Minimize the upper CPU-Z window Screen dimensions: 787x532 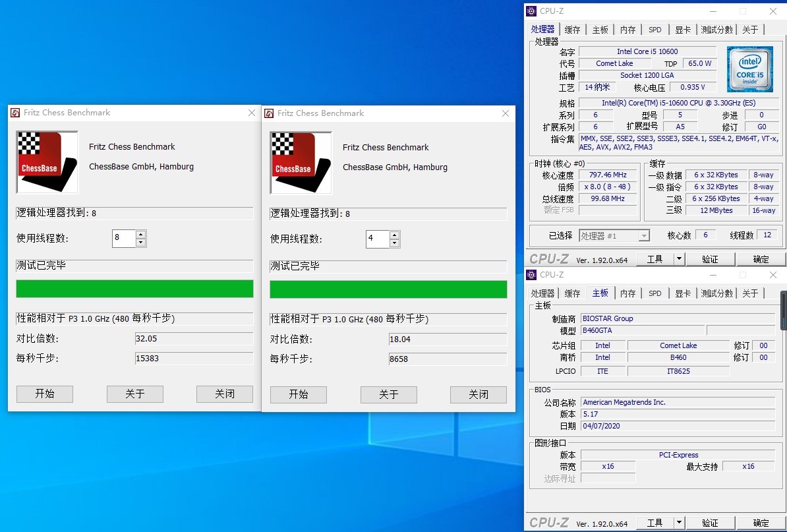[x=713, y=11]
